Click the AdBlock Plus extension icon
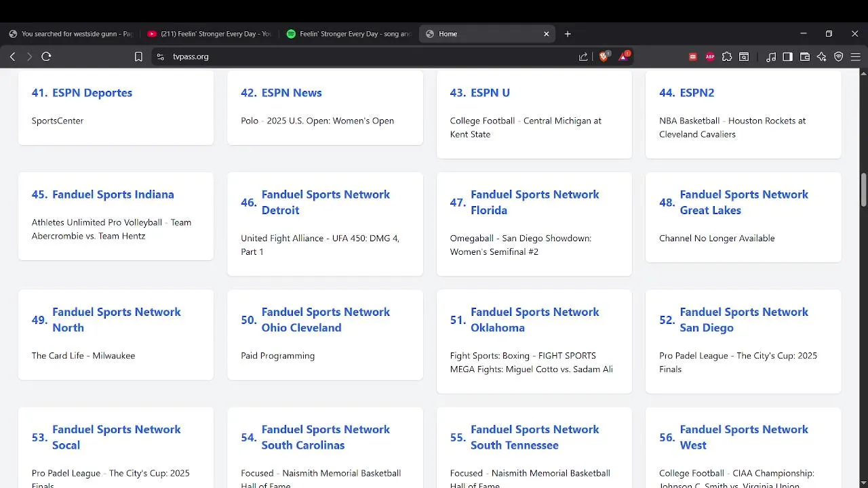The height and width of the screenshot is (488, 868). 710,57
